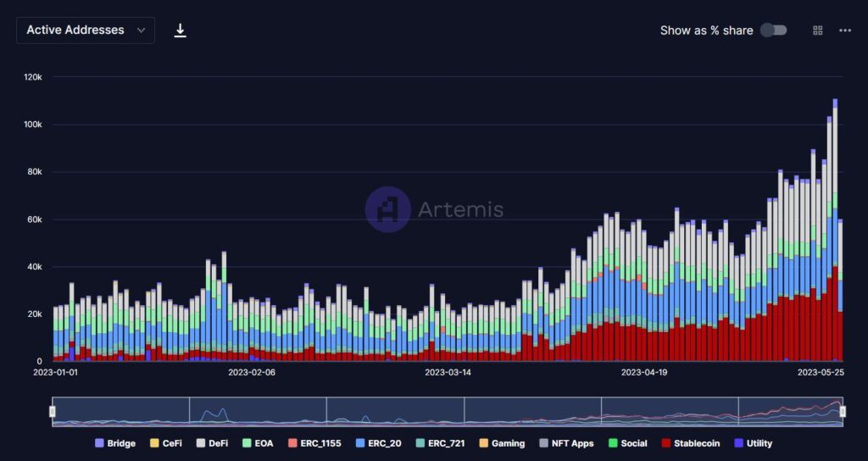Open the Active Addresses dropdown
The width and height of the screenshot is (868, 461).
point(85,31)
